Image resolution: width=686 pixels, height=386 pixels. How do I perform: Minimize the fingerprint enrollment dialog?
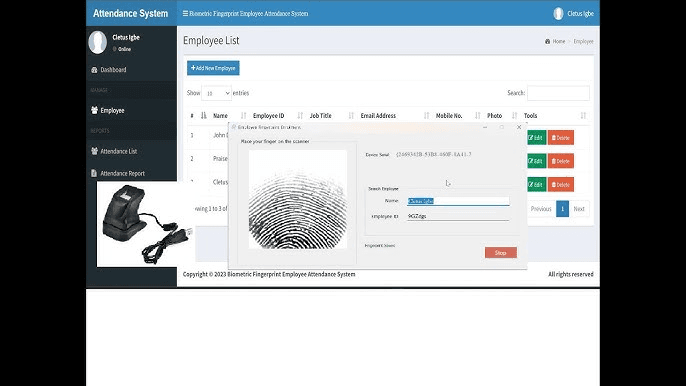(x=485, y=127)
